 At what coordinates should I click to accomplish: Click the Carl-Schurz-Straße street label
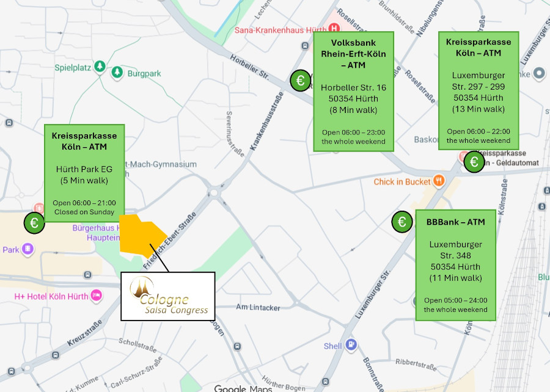pyautogui.click(x=136, y=372)
